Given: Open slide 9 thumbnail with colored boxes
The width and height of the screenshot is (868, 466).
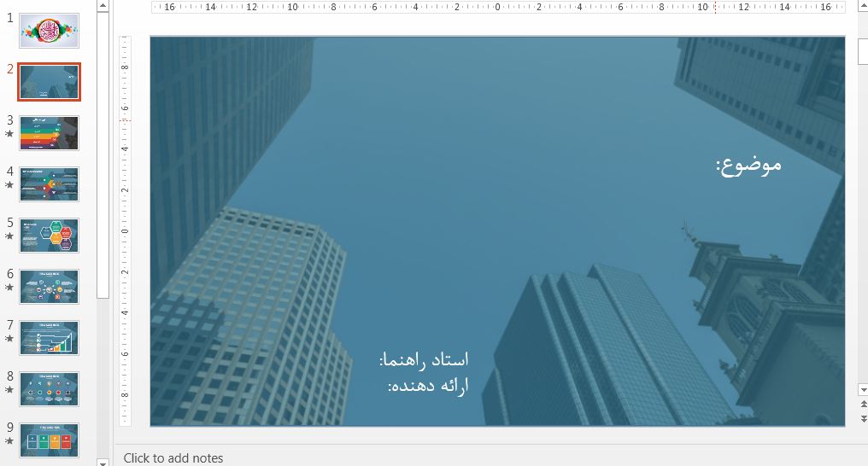Looking at the screenshot, I should [x=50, y=440].
